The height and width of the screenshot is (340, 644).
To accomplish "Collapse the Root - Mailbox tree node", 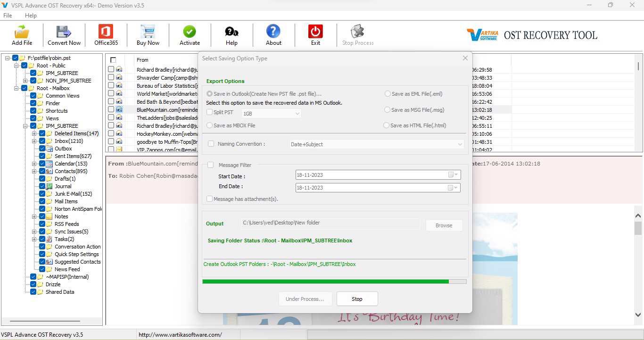I will tap(17, 88).
